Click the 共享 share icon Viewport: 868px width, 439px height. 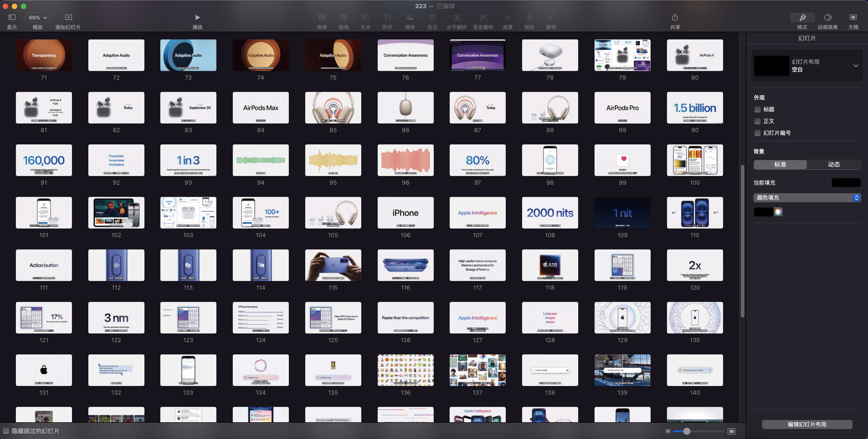tap(675, 18)
